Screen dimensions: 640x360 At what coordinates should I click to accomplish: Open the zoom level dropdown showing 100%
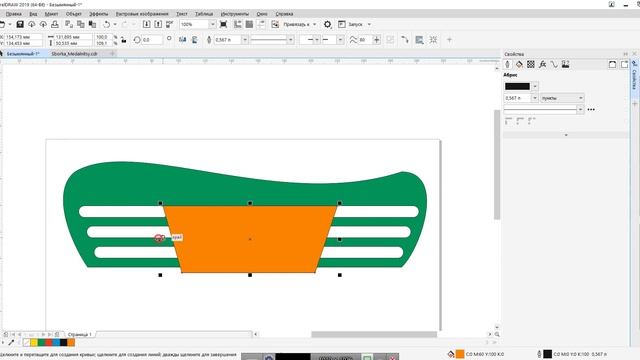coord(212,24)
